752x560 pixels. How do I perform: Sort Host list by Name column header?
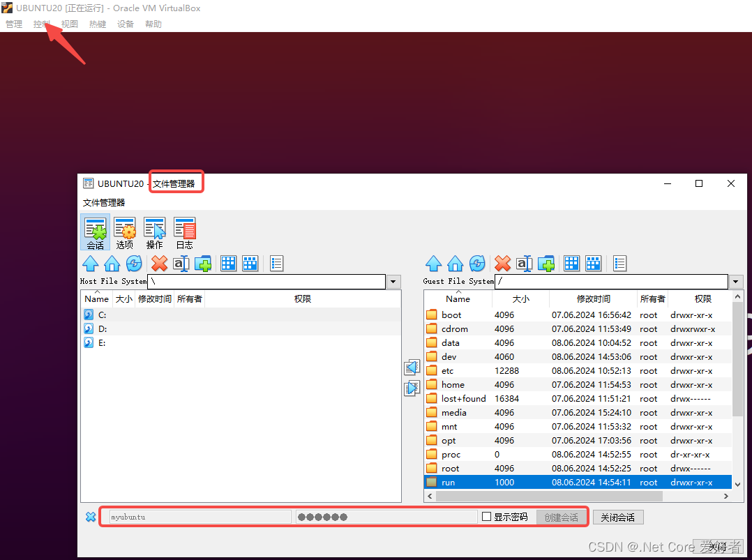click(x=97, y=298)
